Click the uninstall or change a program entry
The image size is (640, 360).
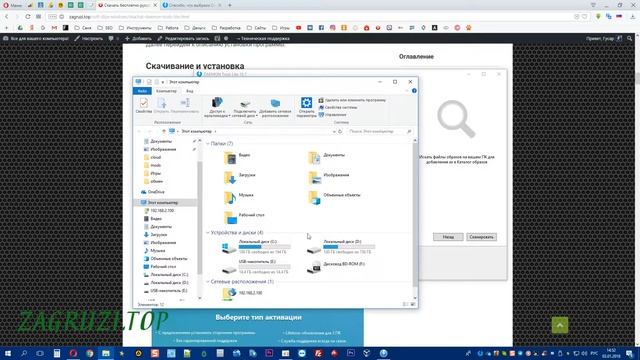pyautogui.click(x=352, y=100)
